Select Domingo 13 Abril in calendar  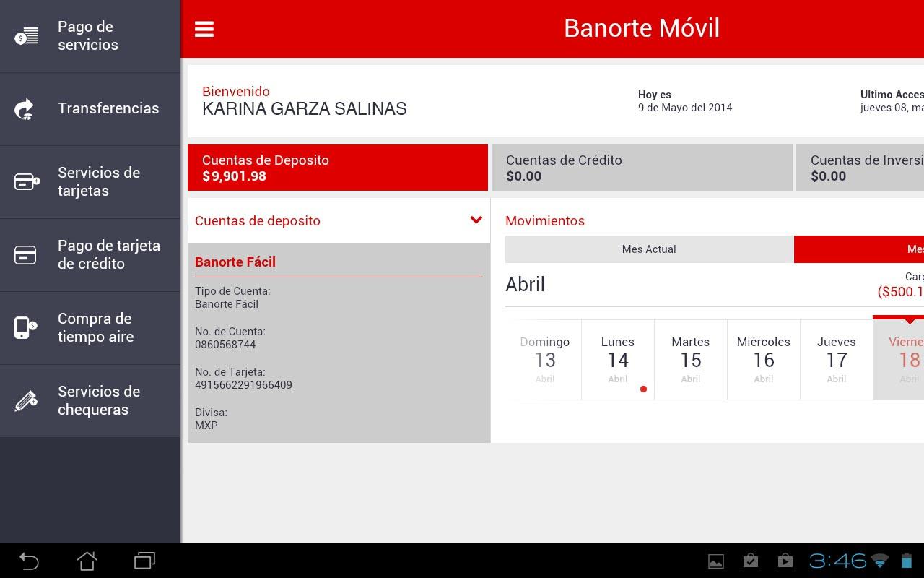pyautogui.click(x=544, y=360)
